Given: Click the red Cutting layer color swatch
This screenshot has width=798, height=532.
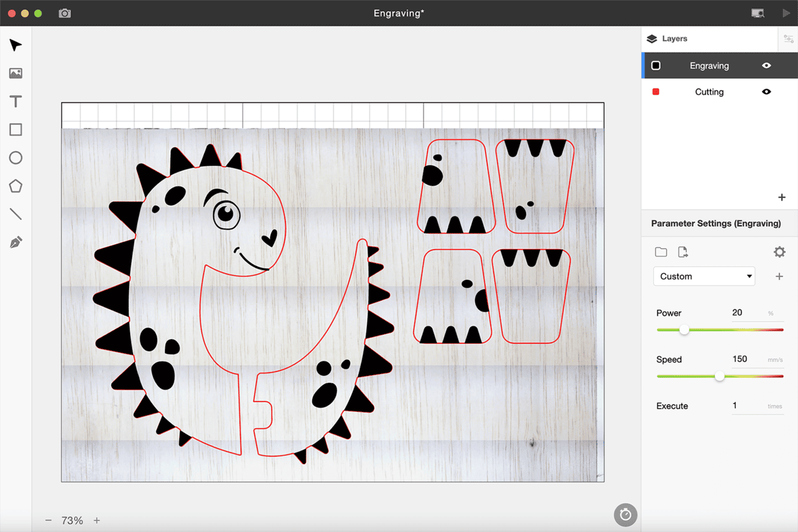Looking at the screenshot, I should [x=655, y=92].
